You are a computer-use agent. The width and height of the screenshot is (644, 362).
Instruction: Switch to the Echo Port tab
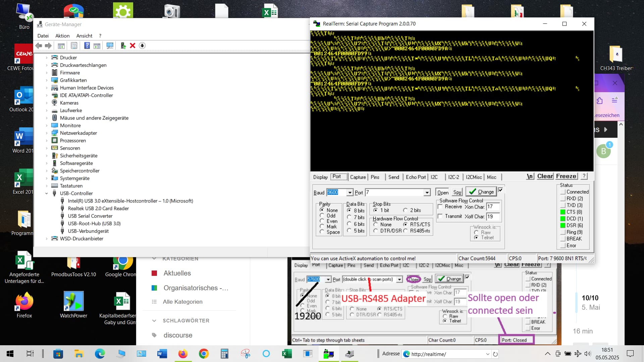pos(416,177)
